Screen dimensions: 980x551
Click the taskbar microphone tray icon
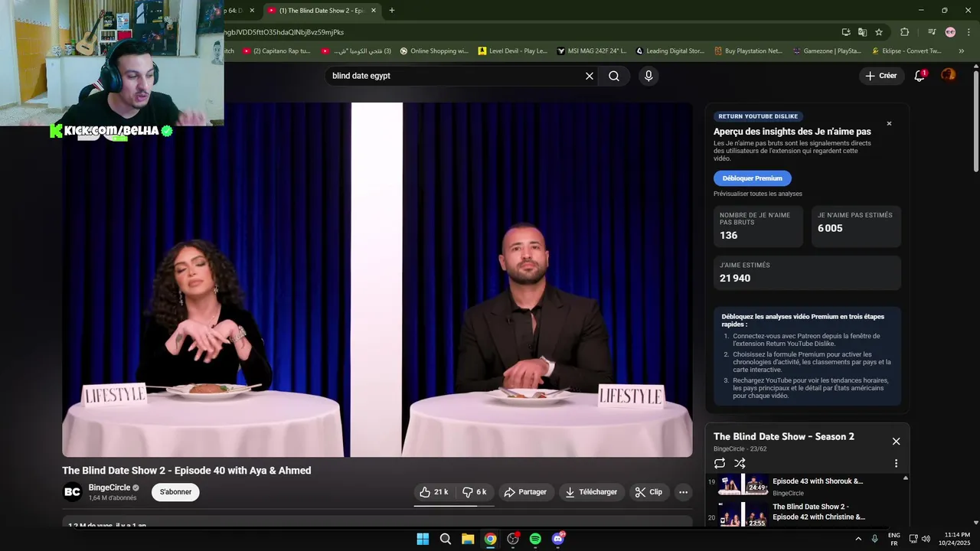[x=875, y=539]
